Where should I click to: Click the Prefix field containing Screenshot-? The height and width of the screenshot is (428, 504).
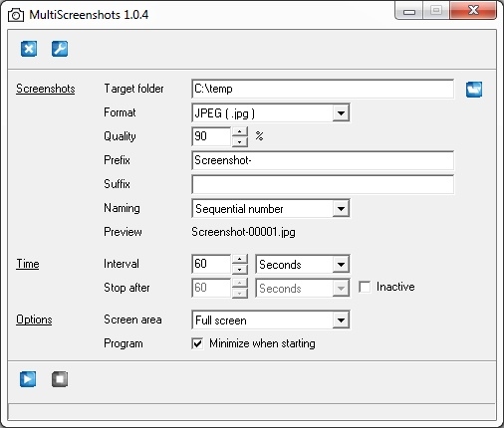[323, 160]
